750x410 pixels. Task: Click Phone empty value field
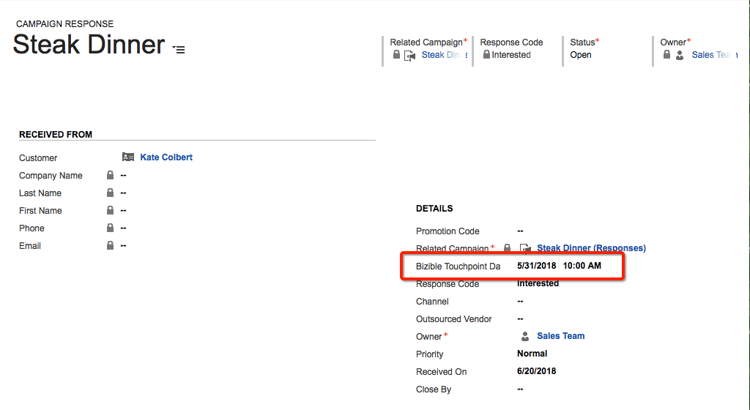tap(123, 228)
